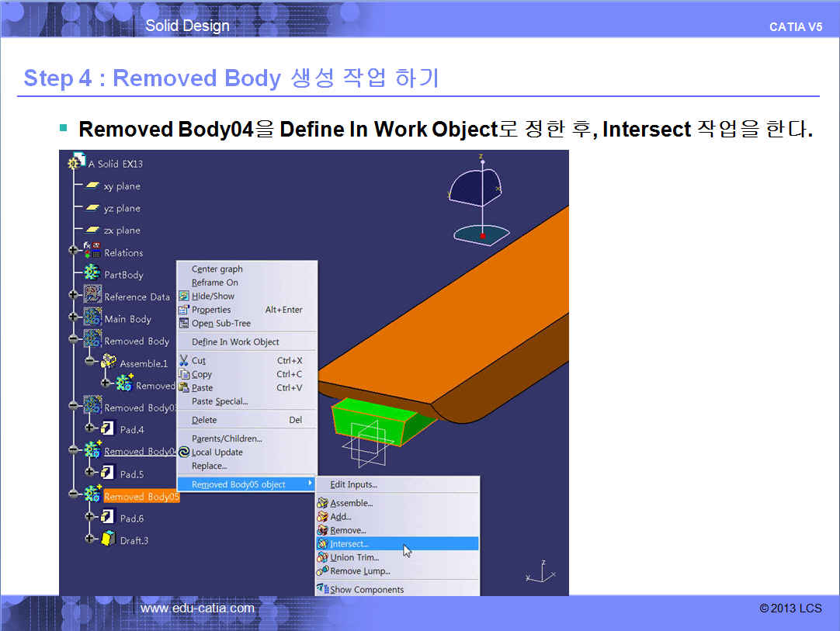This screenshot has height=631, width=840.
Task: Choose Parents/Children... menu entry
Action: coord(247,439)
